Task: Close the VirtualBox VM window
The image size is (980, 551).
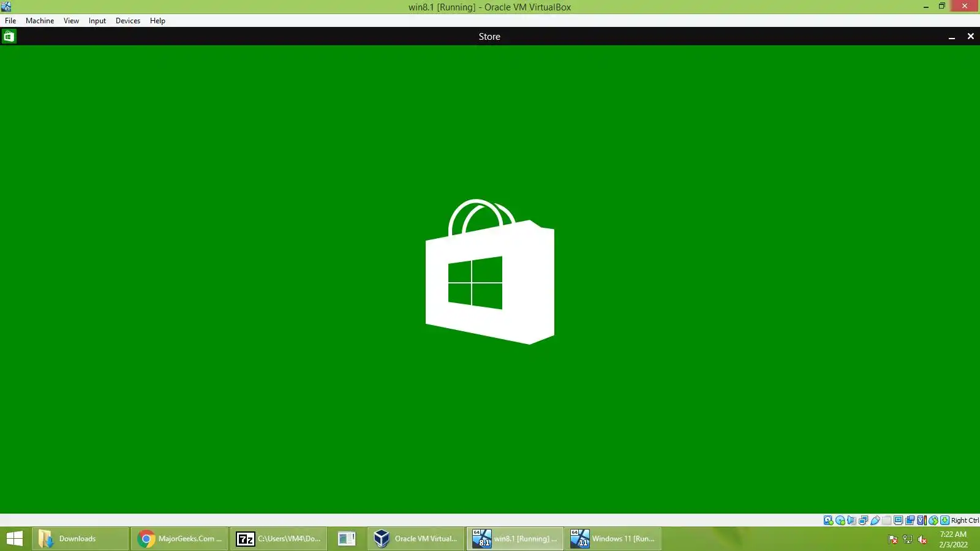Action: point(965,7)
